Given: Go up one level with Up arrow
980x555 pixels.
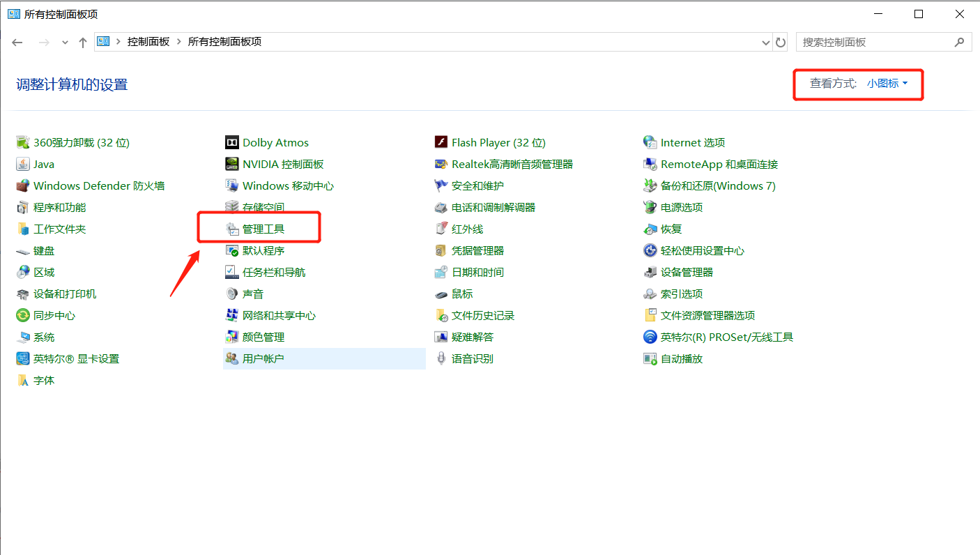Looking at the screenshot, I should click(x=83, y=43).
